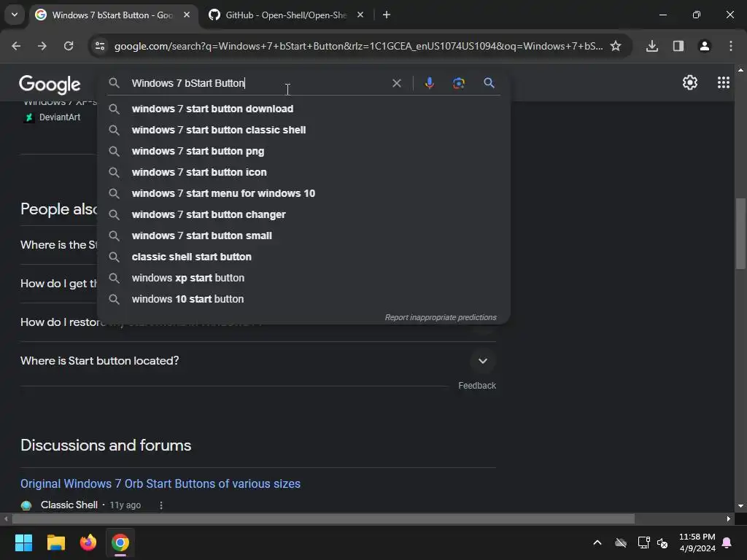Reload the current page
Viewport: 747px width, 560px height.
[69, 46]
